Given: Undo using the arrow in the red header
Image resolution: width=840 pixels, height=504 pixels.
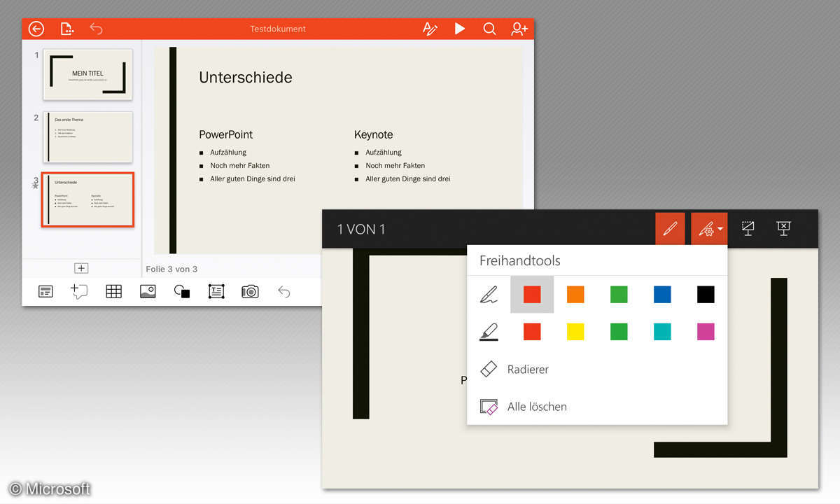Looking at the screenshot, I should (x=96, y=29).
